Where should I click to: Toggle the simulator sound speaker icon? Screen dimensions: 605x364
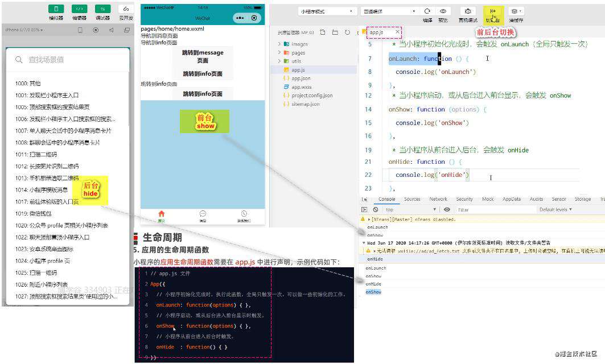pyautogui.click(x=111, y=30)
